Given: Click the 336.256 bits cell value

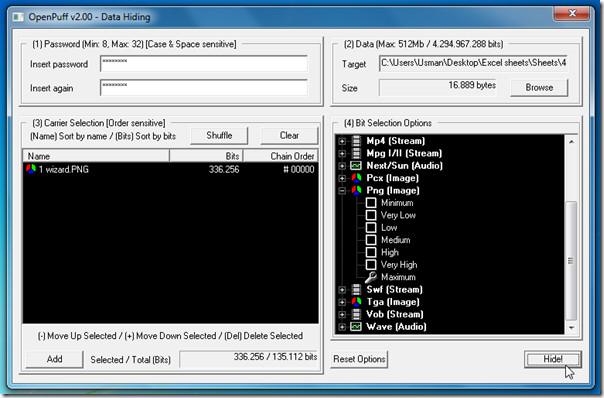Looking at the screenshot, I should (224, 169).
